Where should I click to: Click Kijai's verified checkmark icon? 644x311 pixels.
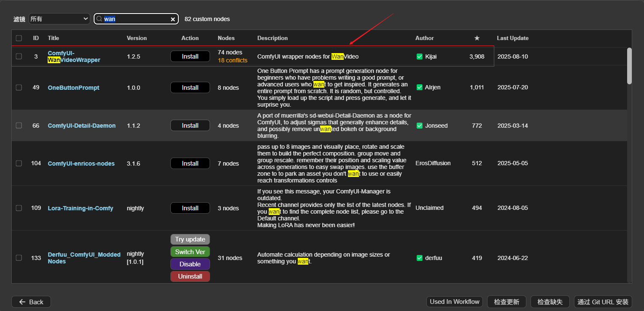click(419, 56)
